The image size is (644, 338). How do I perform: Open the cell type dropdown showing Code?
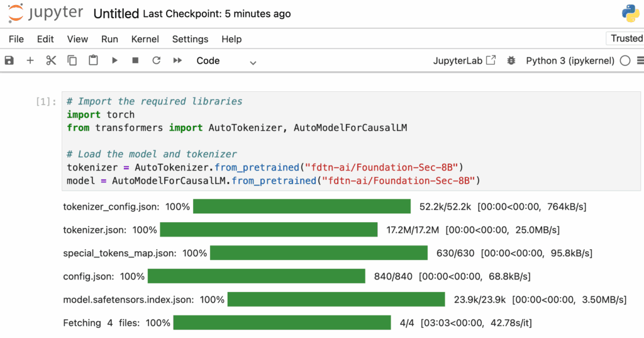click(x=226, y=61)
